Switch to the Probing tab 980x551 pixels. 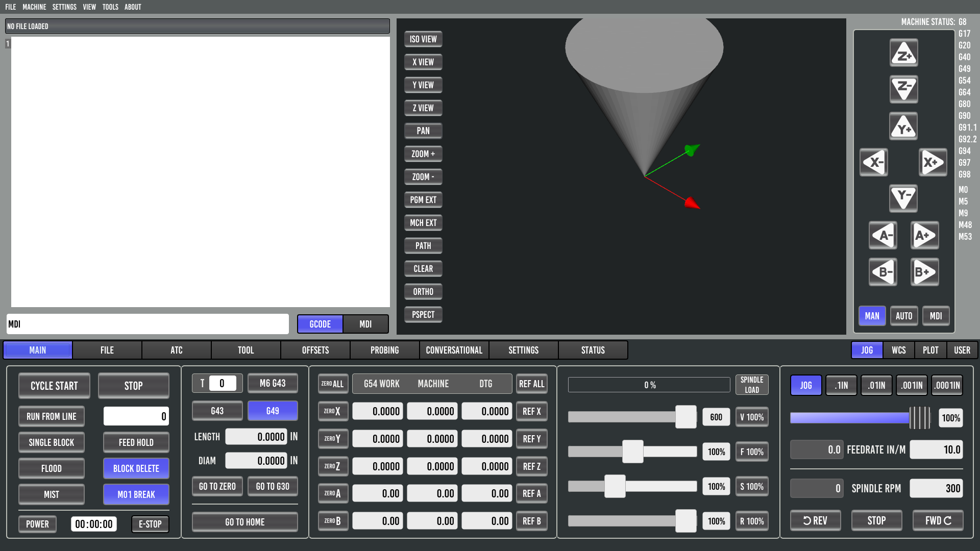384,350
